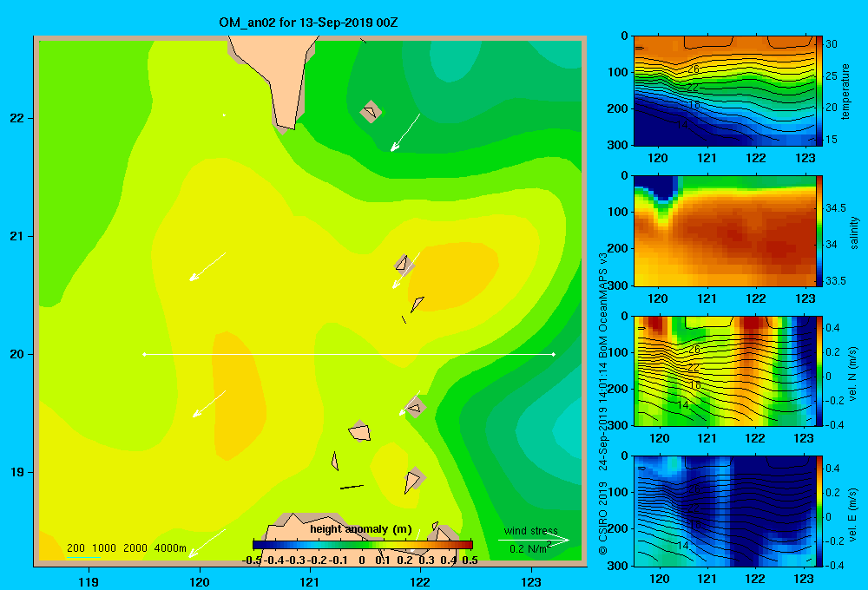Click the 15 tick on temperature scale
868x590 pixels.
[832, 140]
